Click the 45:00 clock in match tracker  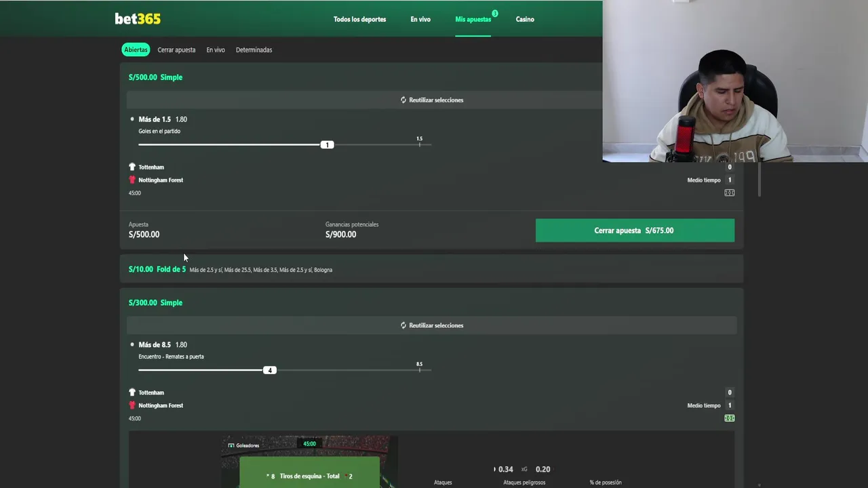click(309, 444)
